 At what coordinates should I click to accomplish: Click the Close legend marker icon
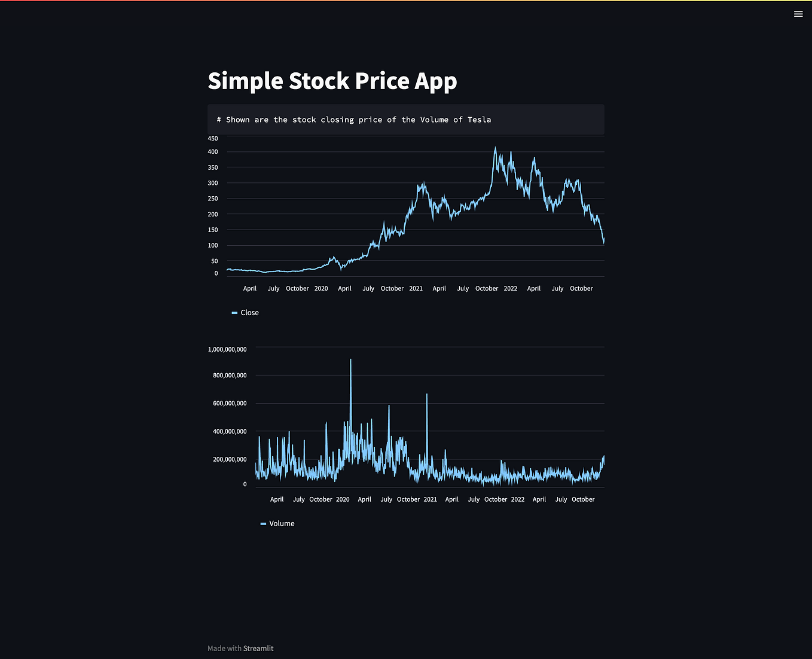coord(234,312)
